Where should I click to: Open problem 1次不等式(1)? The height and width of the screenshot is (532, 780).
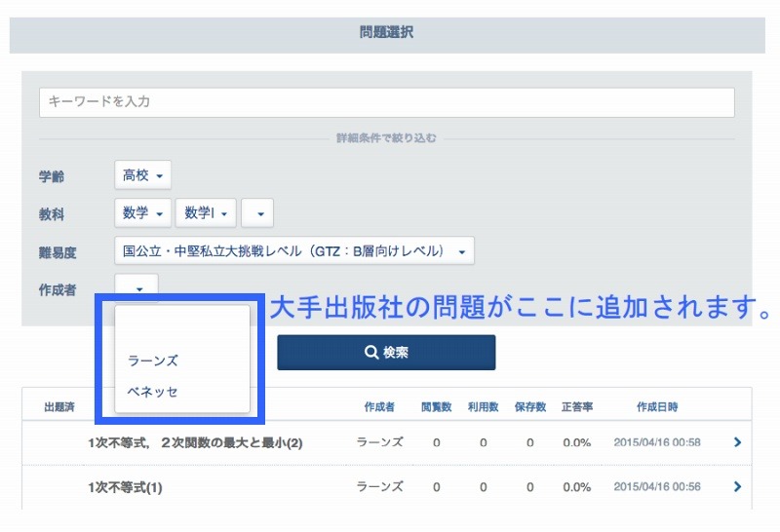pyautogui.click(x=125, y=487)
